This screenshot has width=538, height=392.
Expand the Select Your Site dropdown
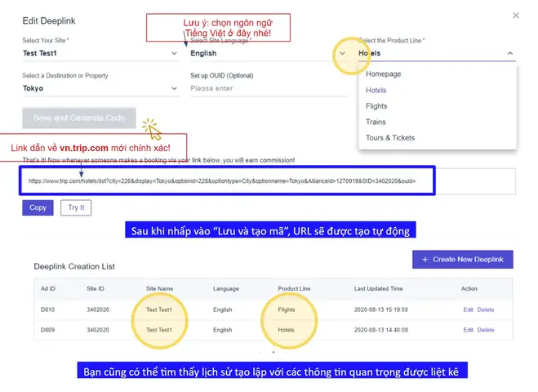[175, 54]
